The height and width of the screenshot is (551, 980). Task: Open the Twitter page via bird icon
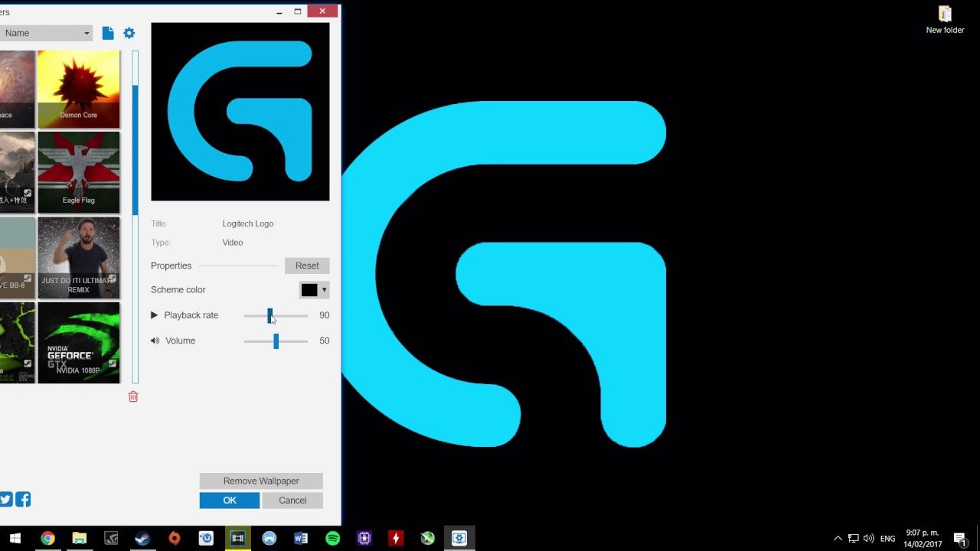[6, 499]
